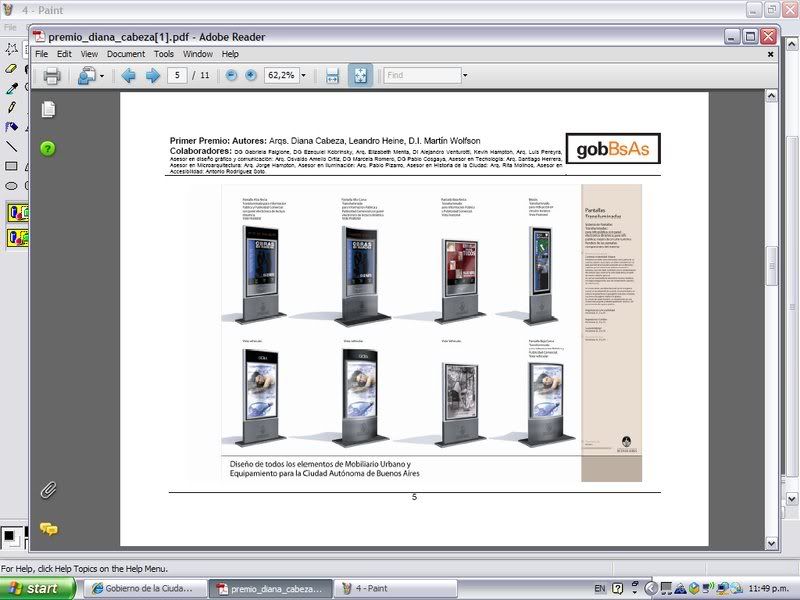Switch to Gobierno de la Ciudad taskbar window
800x600 pixels.
[143, 589]
